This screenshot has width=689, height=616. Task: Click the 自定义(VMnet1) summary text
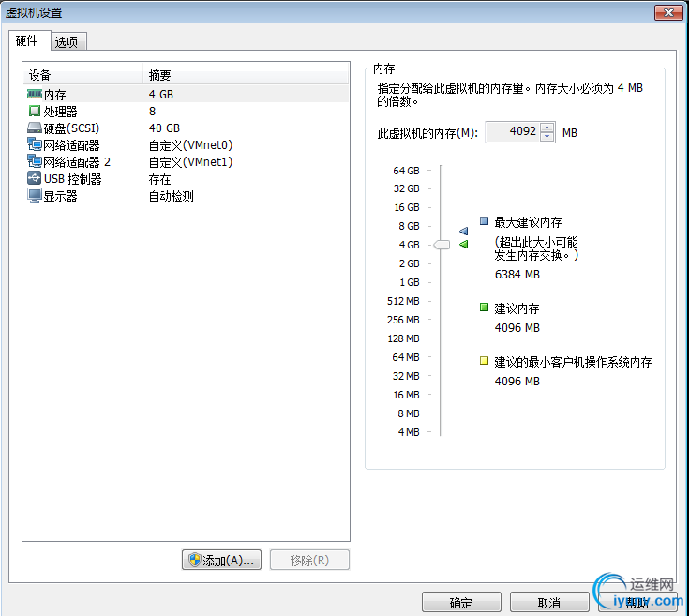[190, 161]
